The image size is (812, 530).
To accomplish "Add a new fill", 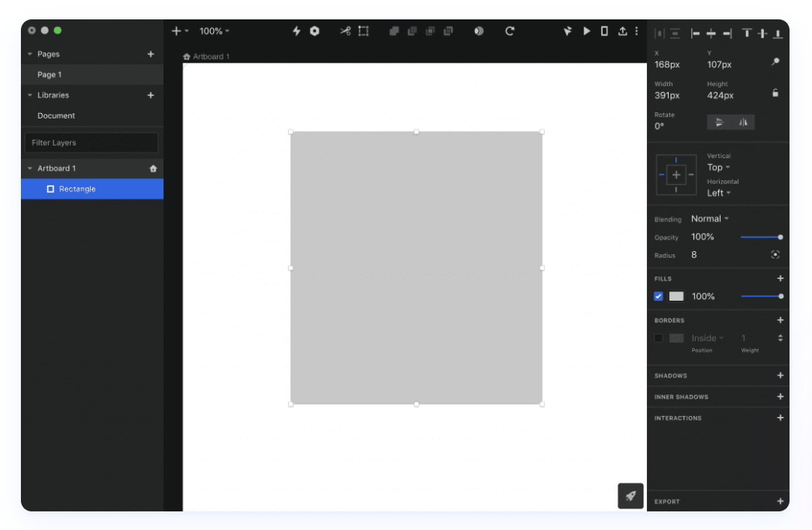I will click(780, 278).
